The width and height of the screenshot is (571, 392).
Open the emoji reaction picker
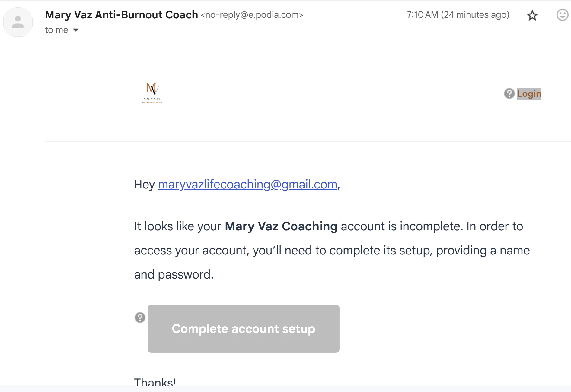(562, 15)
